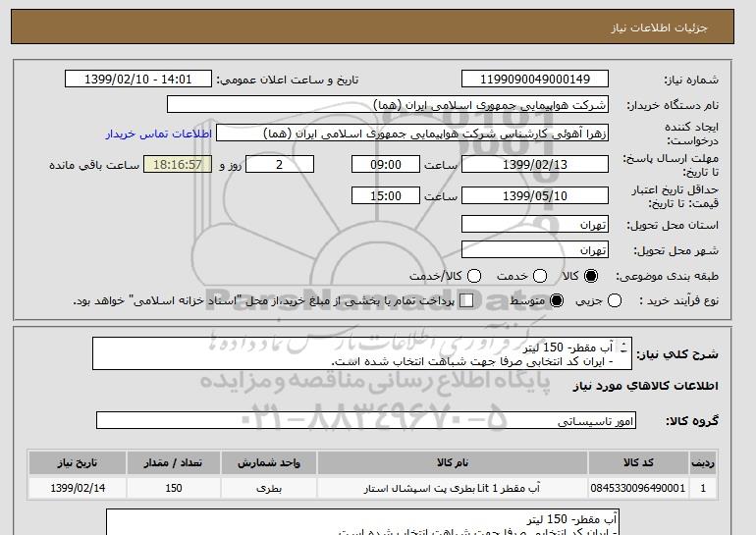Click the تاریخ نیاز column header
Viewport: 756px width, 535px height.
[78, 462]
